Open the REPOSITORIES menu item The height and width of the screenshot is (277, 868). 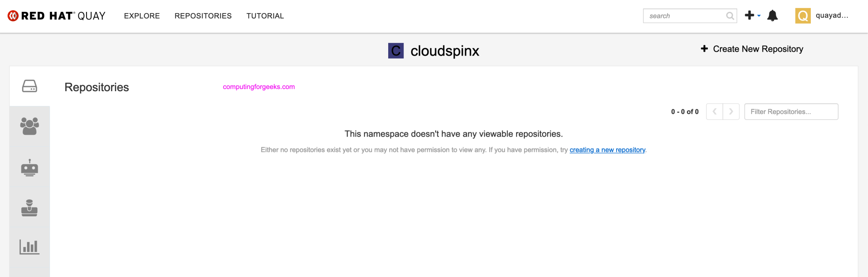pyautogui.click(x=203, y=16)
